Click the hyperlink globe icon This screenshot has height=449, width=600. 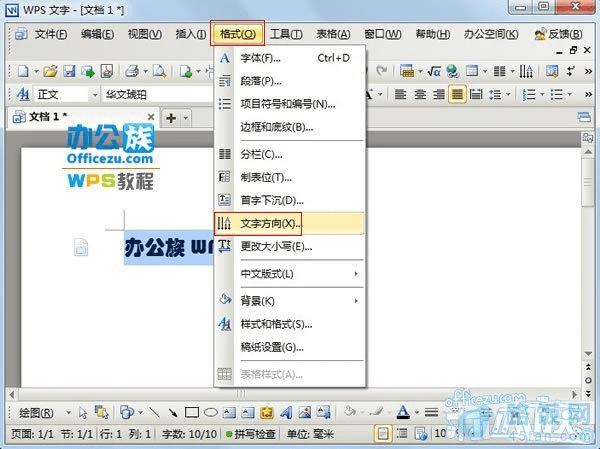(453, 71)
